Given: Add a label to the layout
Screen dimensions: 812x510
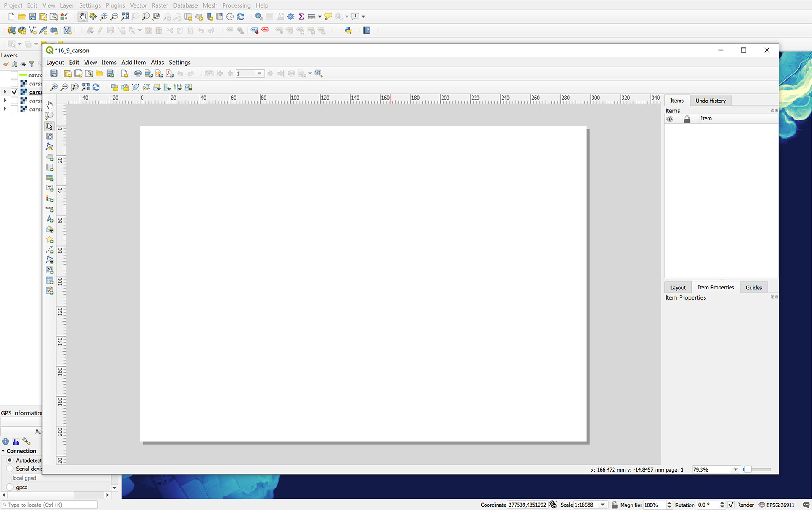Looking at the screenshot, I should coord(49,188).
